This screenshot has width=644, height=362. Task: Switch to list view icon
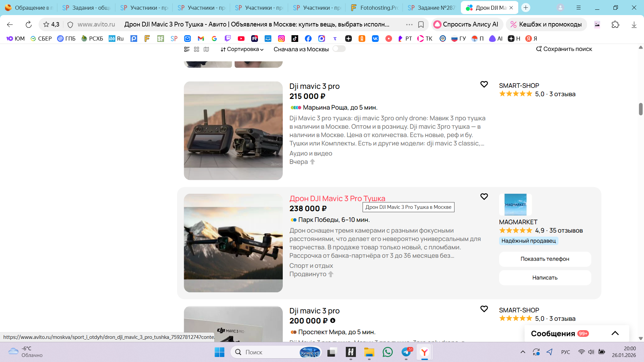pos(187,49)
